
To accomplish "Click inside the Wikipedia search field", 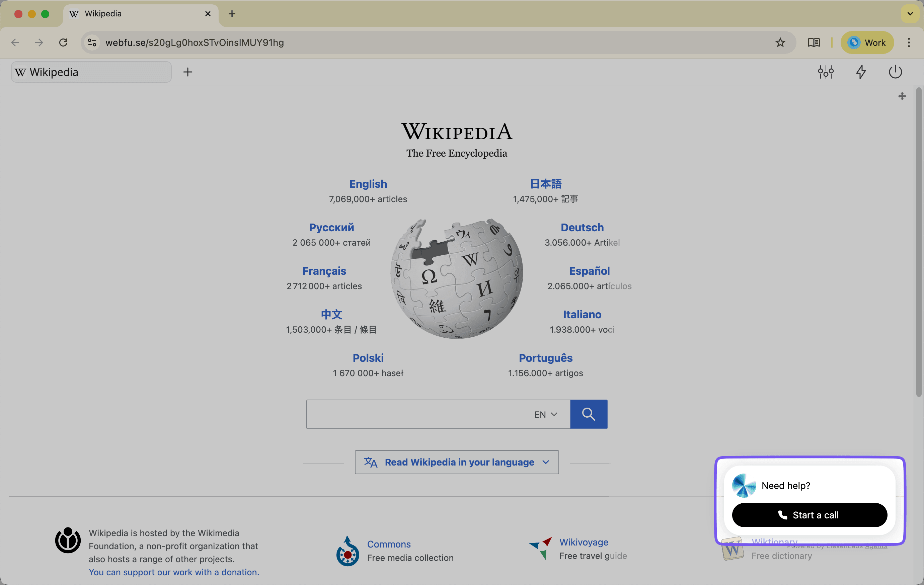I will [x=414, y=414].
